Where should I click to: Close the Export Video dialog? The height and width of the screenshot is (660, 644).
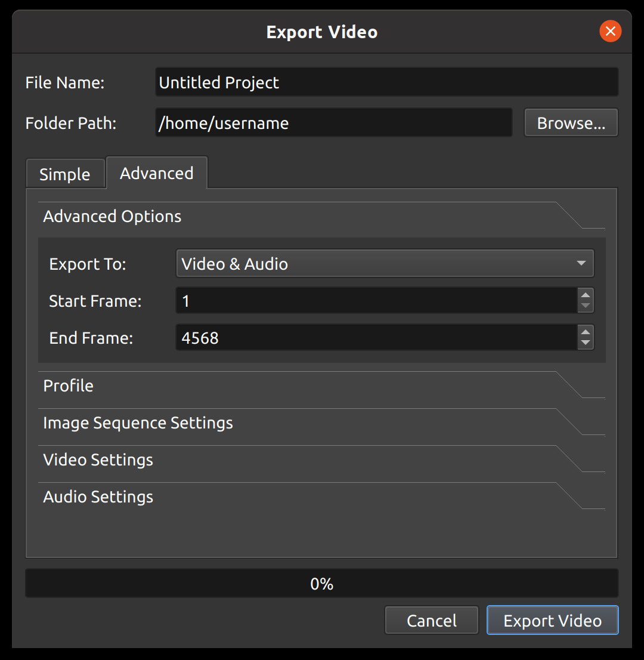click(x=610, y=31)
